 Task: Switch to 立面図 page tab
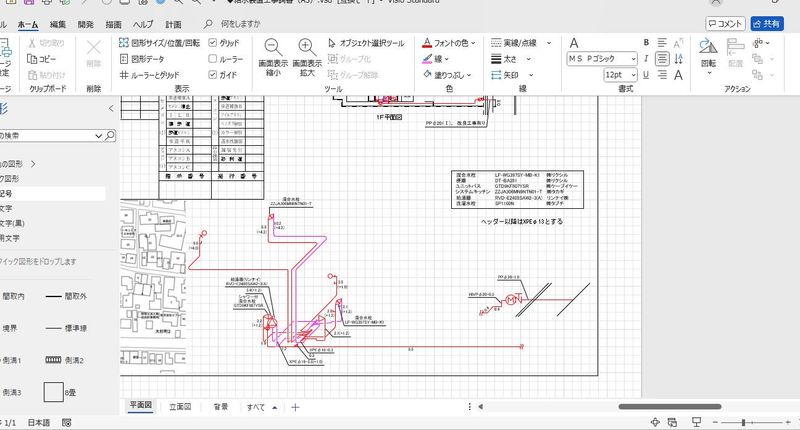pyautogui.click(x=180, y=407)
